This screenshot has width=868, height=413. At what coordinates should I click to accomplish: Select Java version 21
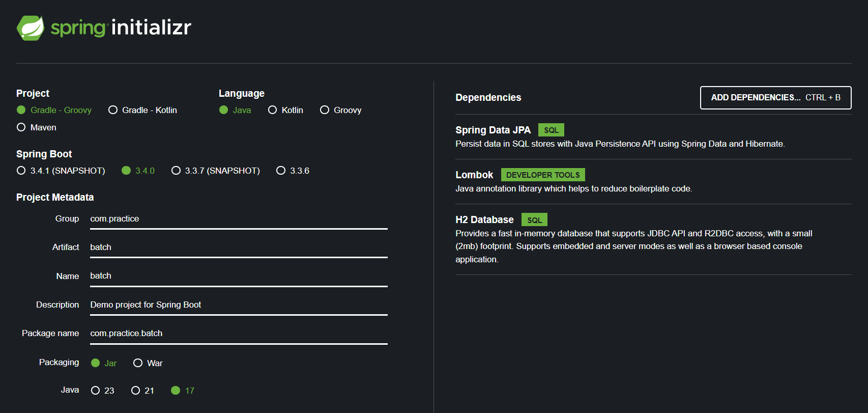(142, 391)
